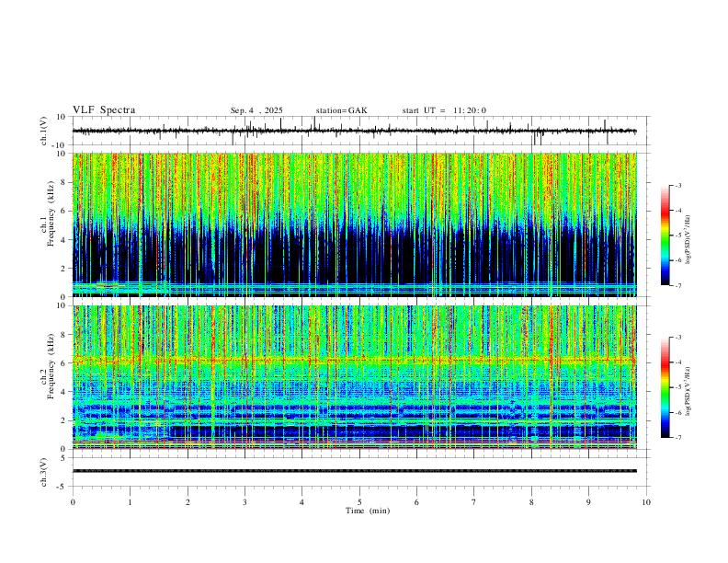728x563 pixels.
Task: Click the ch.3 flat black waveform trace
Action: [354, 471]
